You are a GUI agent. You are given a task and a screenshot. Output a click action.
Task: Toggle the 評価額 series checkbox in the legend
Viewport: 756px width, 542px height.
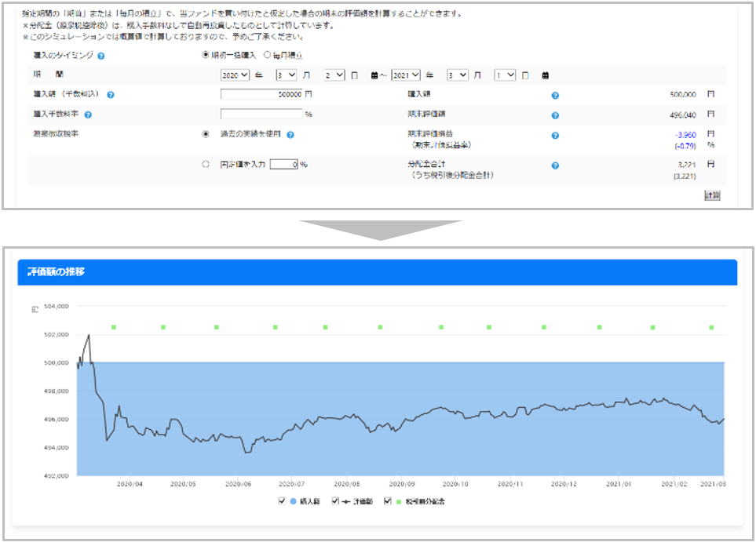pyautogui.click(x=335, y=501)
